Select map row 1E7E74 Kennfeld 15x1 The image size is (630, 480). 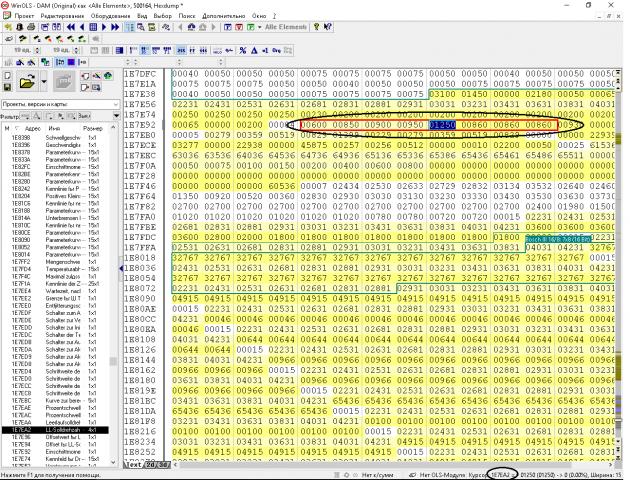pos(55,459)
